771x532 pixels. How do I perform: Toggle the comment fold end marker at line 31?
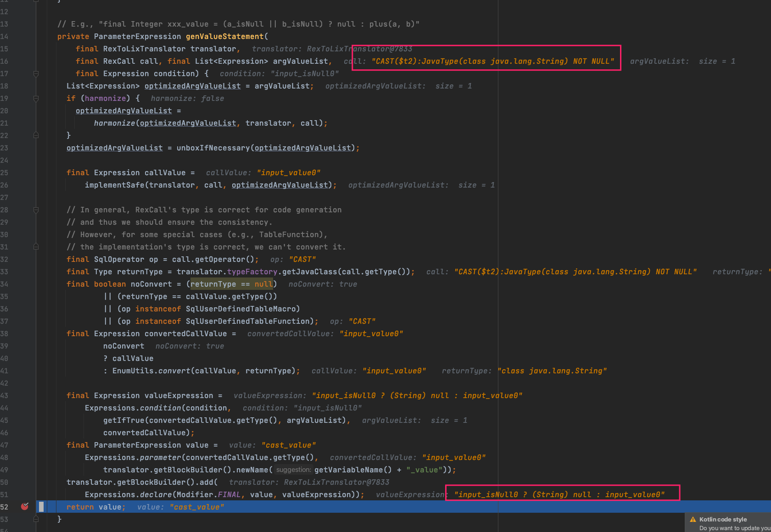pos(36,247)
